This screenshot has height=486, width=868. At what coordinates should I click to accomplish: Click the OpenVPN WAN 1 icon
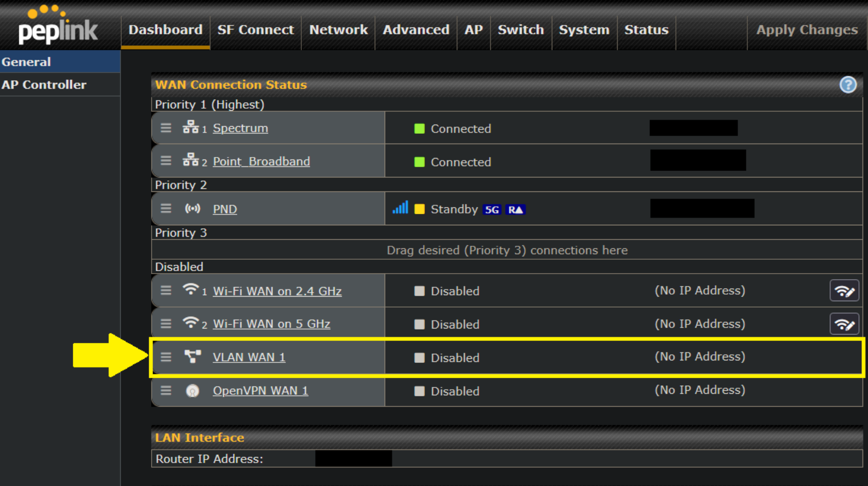193,391
